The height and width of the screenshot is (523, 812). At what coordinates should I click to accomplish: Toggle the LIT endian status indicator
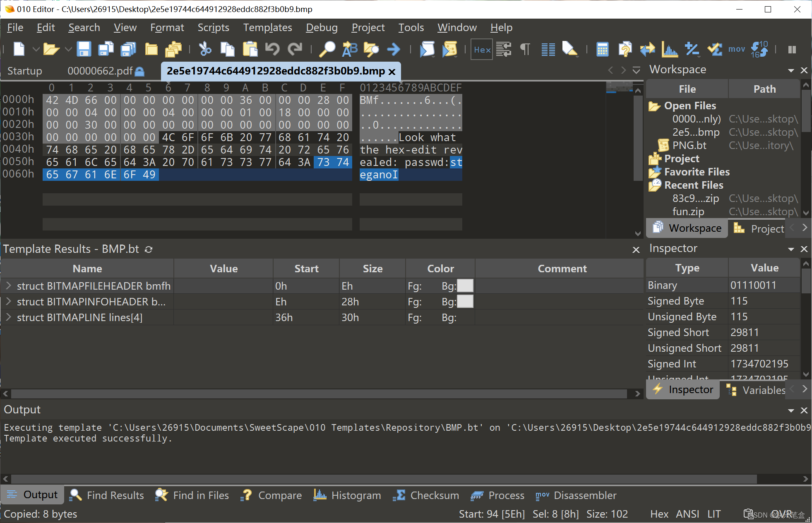pyautogui.click(x=714, y=514)
